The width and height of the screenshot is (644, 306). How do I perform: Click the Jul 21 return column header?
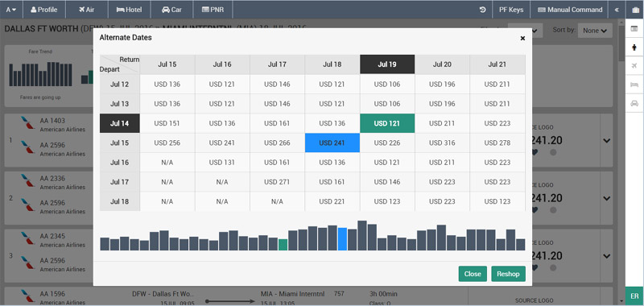(x=497, y=64)
